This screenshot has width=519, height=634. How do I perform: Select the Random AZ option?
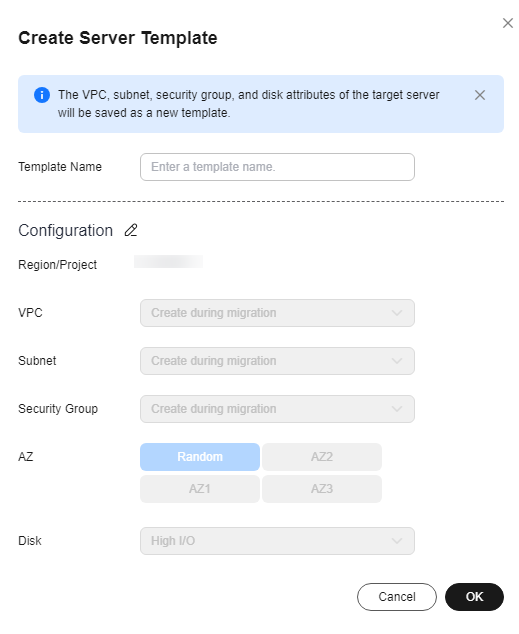tap(200, 457)
